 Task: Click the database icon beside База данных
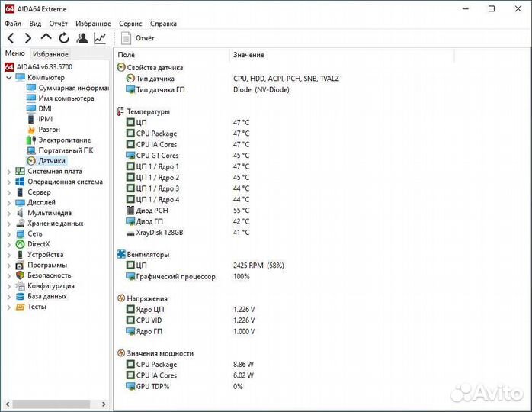click(x=21, y=297)
